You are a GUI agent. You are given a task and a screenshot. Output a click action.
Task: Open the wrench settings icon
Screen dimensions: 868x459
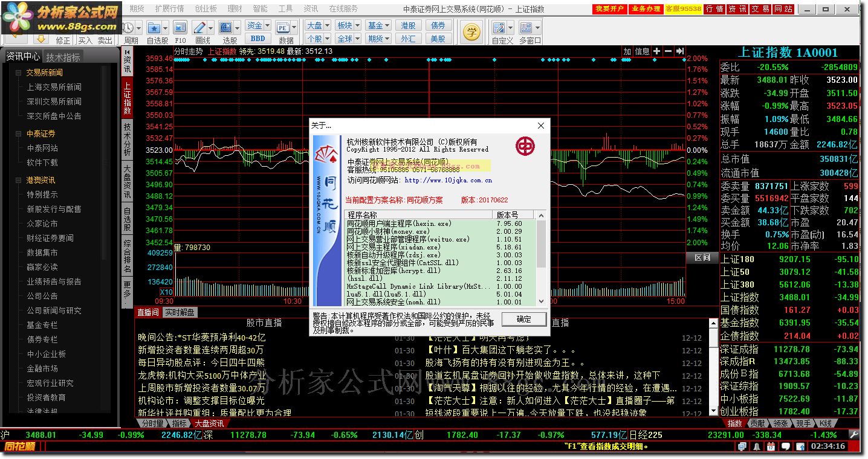click(x=853, y=435)
